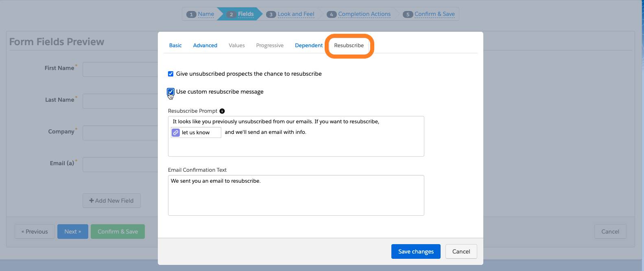Select the Values tab
Screen dimensions: 644x271
237,46
